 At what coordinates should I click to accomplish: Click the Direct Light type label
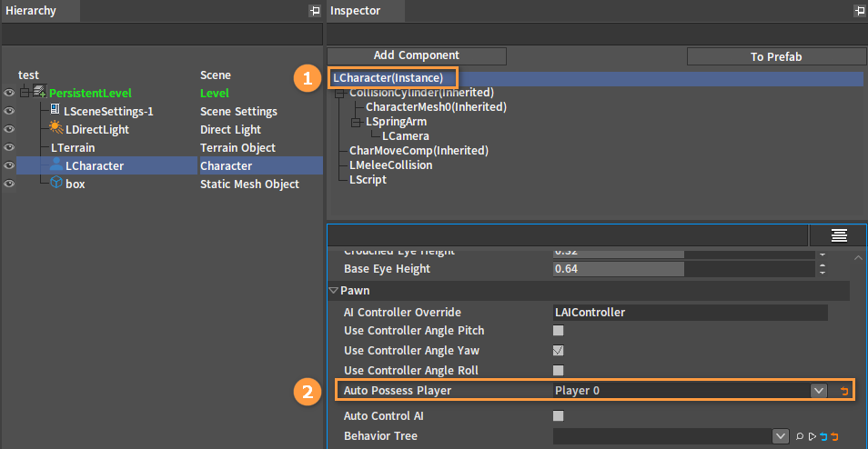231,129
